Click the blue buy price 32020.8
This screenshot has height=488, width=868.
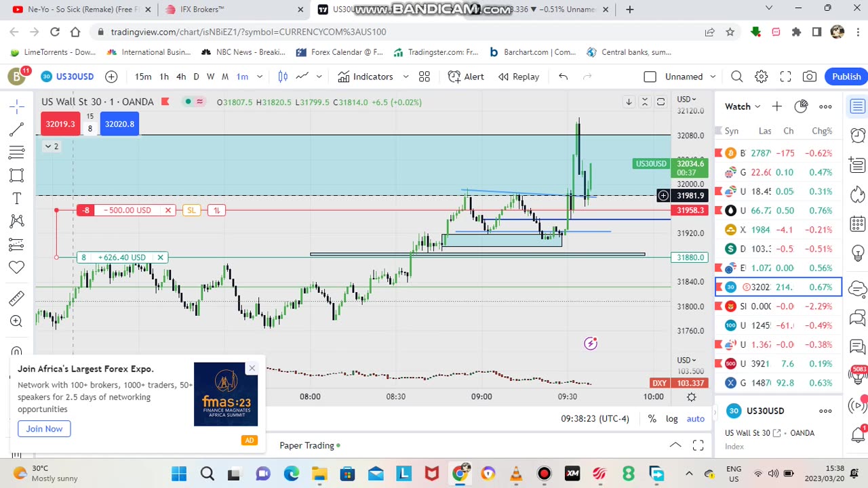coord(120,124)
